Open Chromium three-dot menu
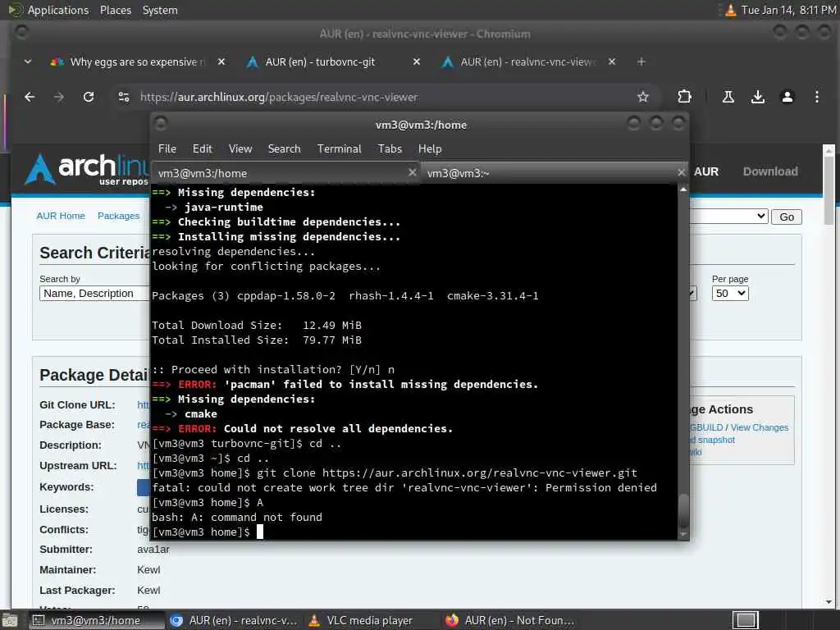 816,97
